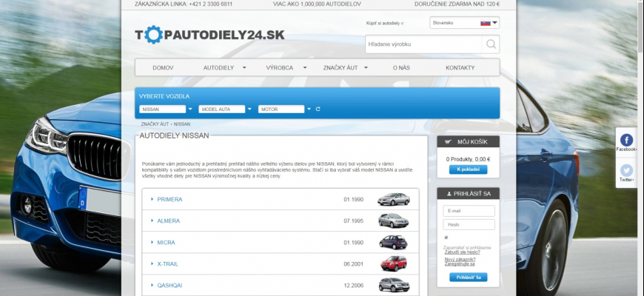The image size is (644, 296).
Task: Expand the MICRA row arrow
Action: [152, 242]
